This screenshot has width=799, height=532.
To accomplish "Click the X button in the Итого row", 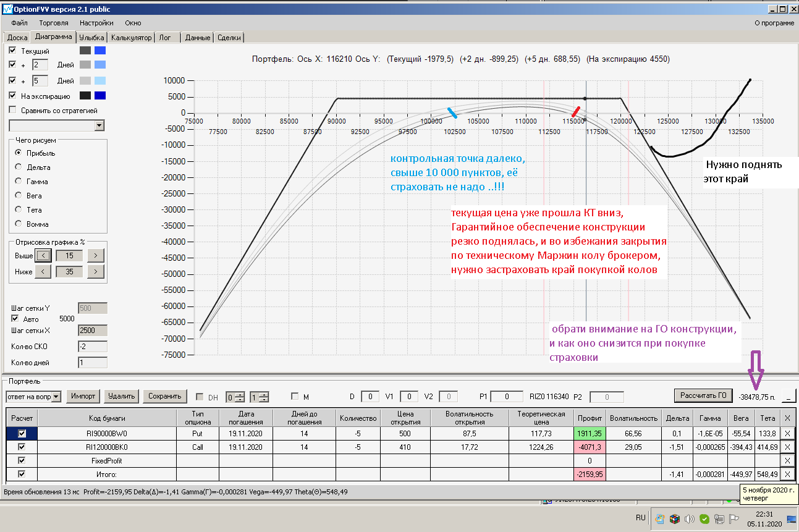I will 787,474.
